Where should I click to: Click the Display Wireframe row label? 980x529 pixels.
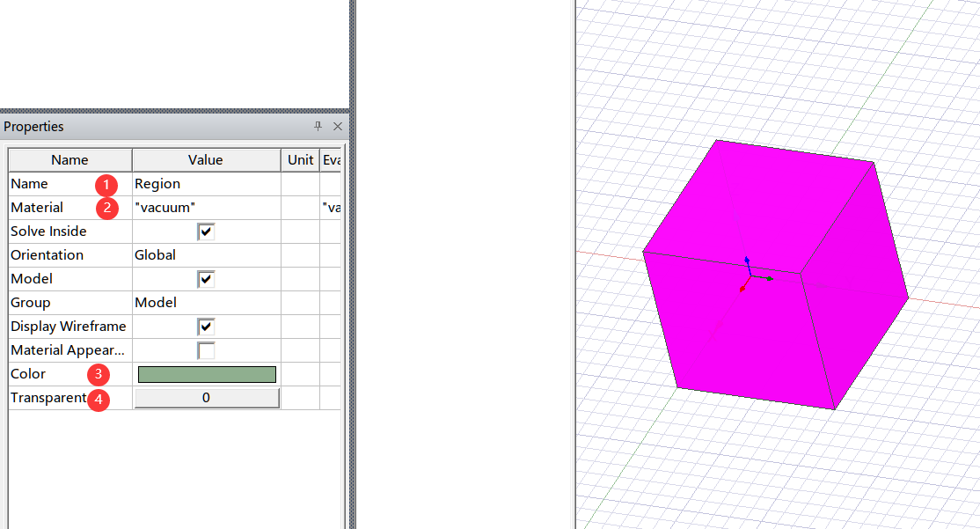pyautogui.click(x=68, y=326)
